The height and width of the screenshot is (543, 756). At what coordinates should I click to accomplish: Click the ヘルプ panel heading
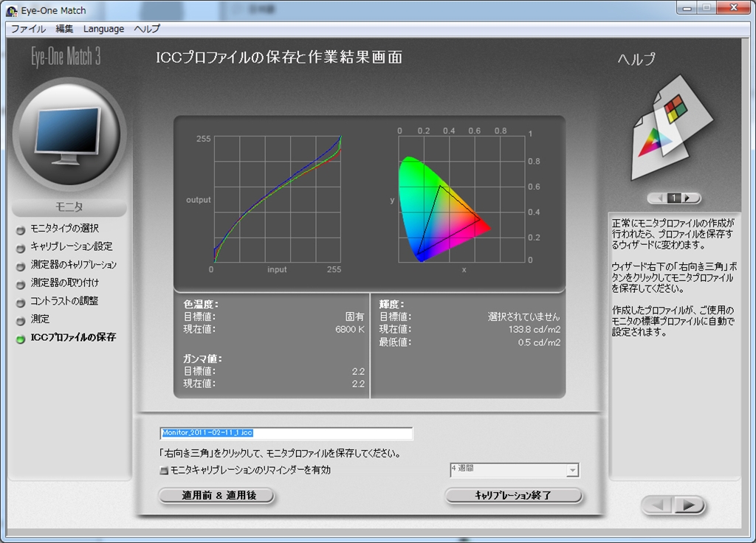point(636,59)
